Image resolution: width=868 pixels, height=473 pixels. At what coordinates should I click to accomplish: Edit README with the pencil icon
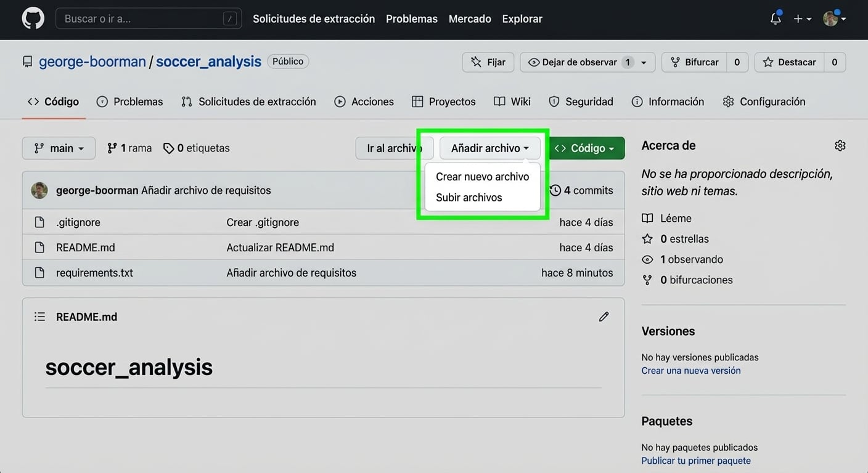pyautogui.click(x=604, y=317)
